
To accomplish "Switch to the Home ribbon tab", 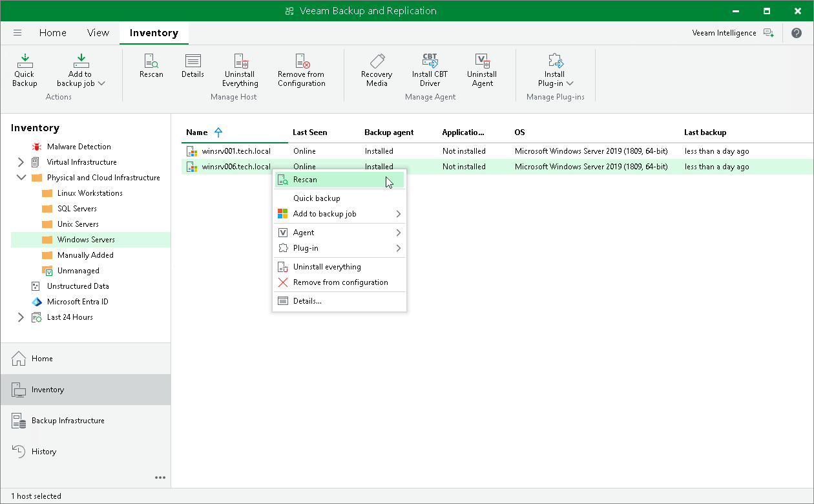I will pyautogui.click(x=53, y=33).
